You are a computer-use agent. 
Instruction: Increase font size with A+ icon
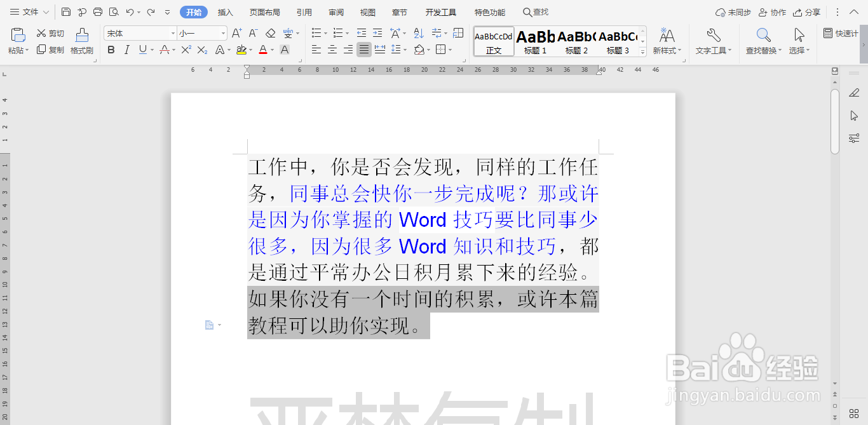[236, 33]
